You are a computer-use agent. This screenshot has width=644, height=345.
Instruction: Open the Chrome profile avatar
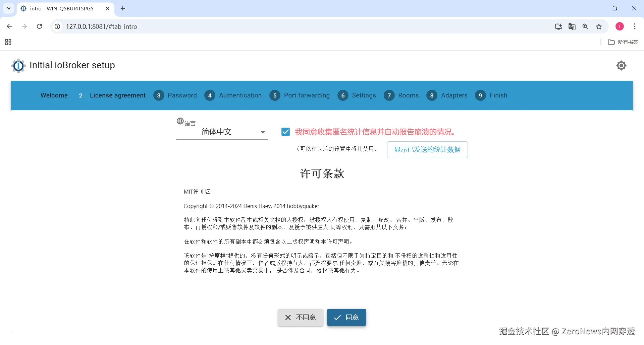(x=620, y=26)
